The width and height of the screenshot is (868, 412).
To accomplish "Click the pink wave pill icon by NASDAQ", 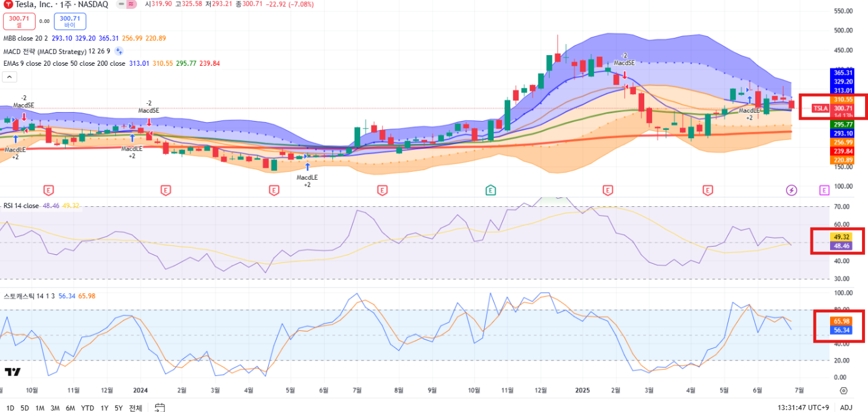I will tap(131, 4).
